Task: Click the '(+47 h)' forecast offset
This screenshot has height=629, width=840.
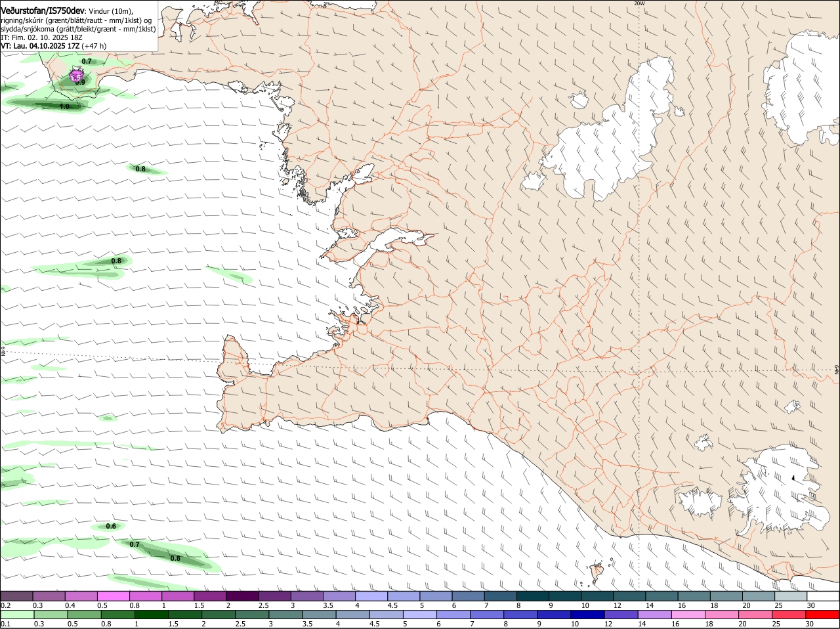Action: [94, 46]
